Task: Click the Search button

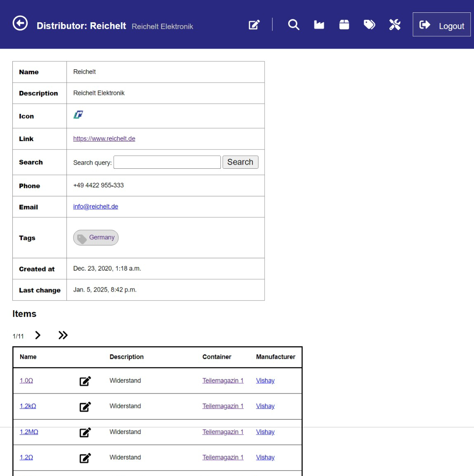Action: (x=240, y=162)
